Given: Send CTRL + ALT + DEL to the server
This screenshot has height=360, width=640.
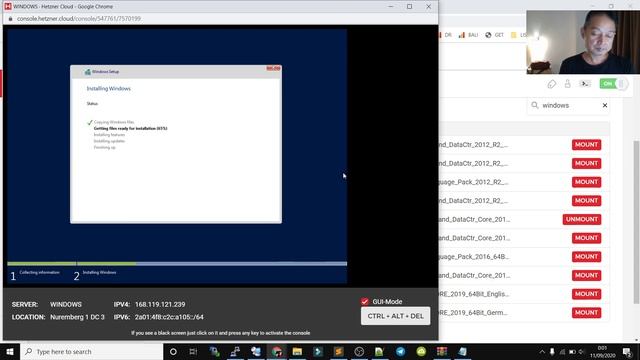Looking at the screenshot, I should tap(396, 316).
